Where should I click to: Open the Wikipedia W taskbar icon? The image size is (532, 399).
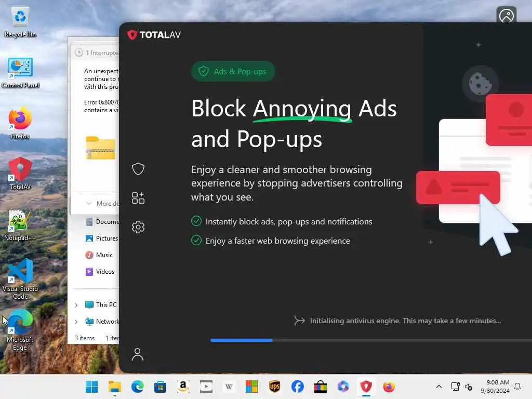pos(229,387)
